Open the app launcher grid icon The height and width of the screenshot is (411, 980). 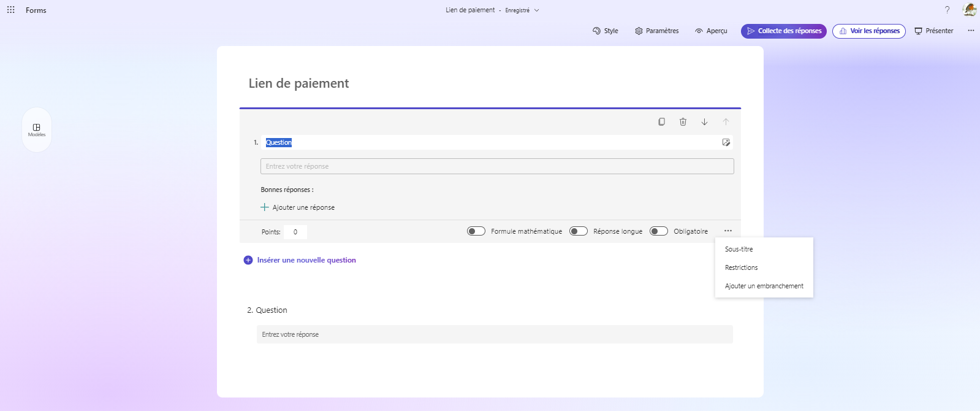(10, 10)
